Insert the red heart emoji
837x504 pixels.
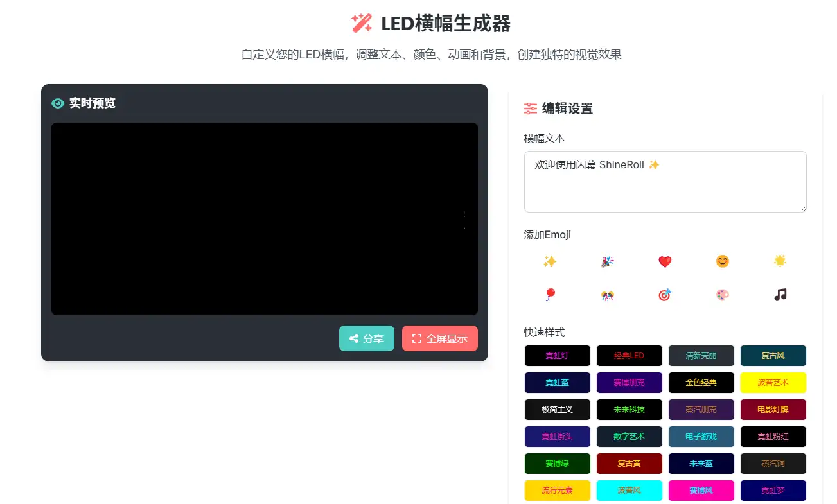coord(665,261)
